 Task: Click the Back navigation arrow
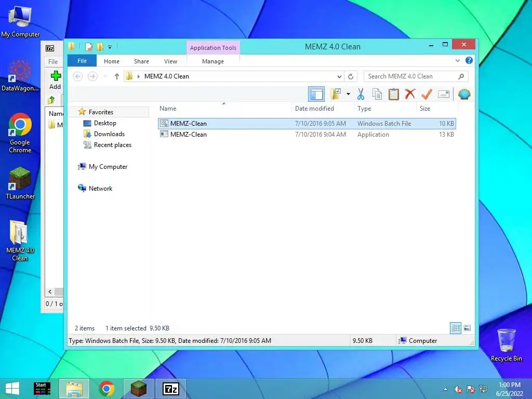(x=78, y=77)
